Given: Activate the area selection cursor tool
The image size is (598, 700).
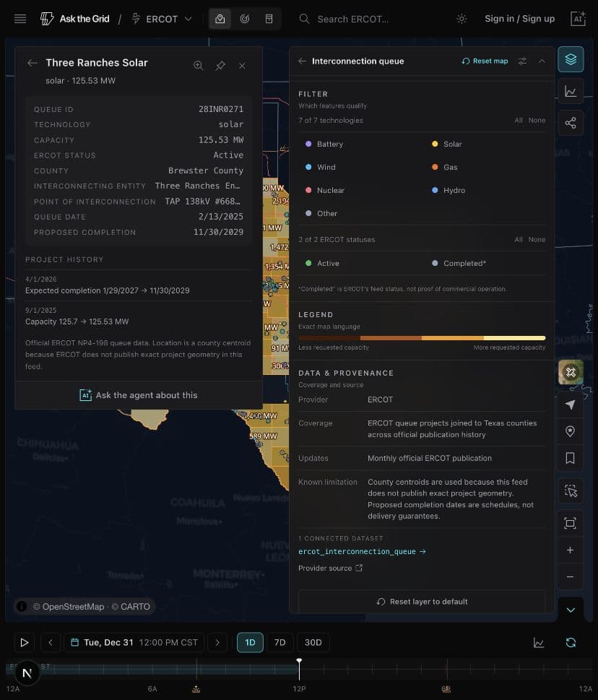Looking at the screenshot, I should tap(571, 491).
